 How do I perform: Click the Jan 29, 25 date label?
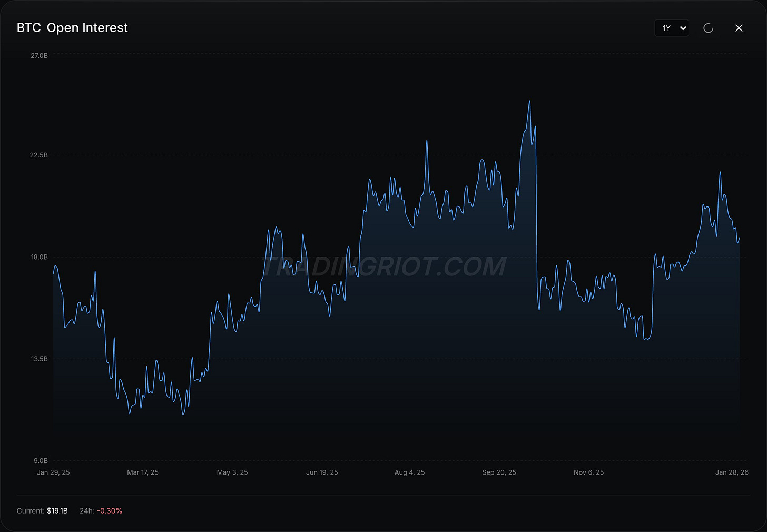[53, 472]
